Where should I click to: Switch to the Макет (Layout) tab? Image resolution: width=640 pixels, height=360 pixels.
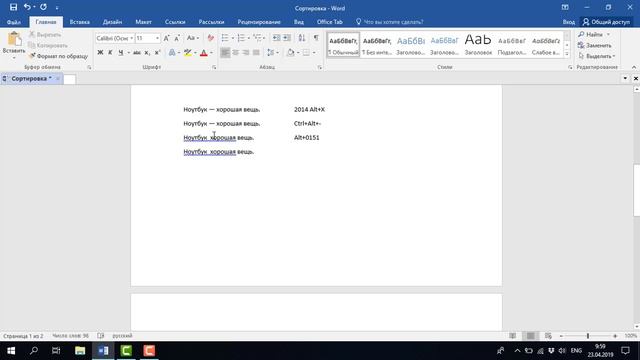pyautogui.click(x=143, y=22)
